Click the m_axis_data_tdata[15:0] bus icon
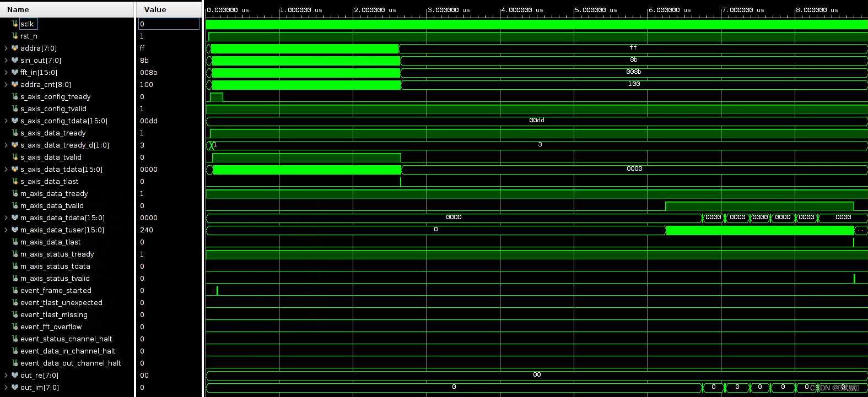The height and width of the screenshot is (397, 868). [15, 217]
